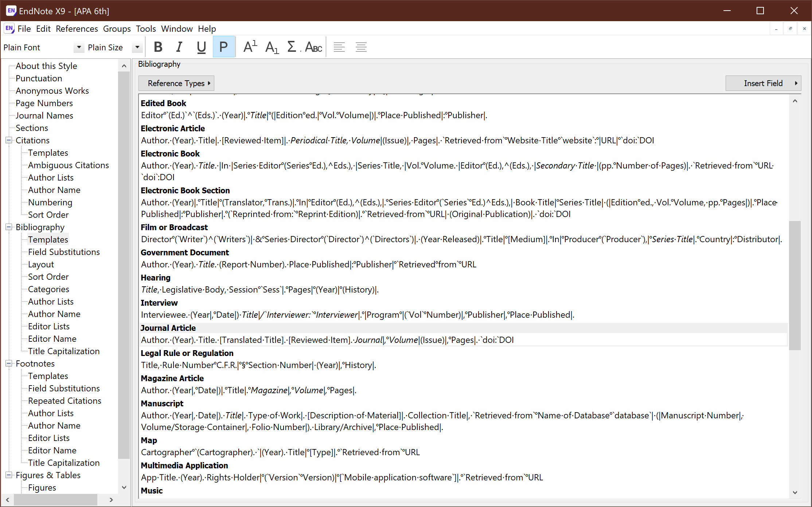Select Categories under Bibliography
The width and height of the screenshot is (812, 507).
coord(48,289)
